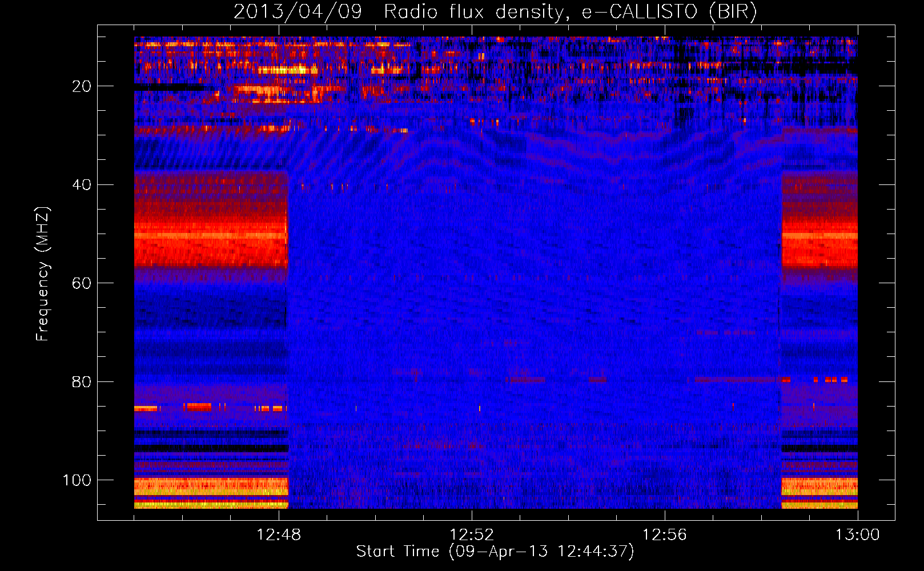Click the '12:56' time tick label
Image resolution: width=924 pixels, height=571 pixels.
point(665,535)
